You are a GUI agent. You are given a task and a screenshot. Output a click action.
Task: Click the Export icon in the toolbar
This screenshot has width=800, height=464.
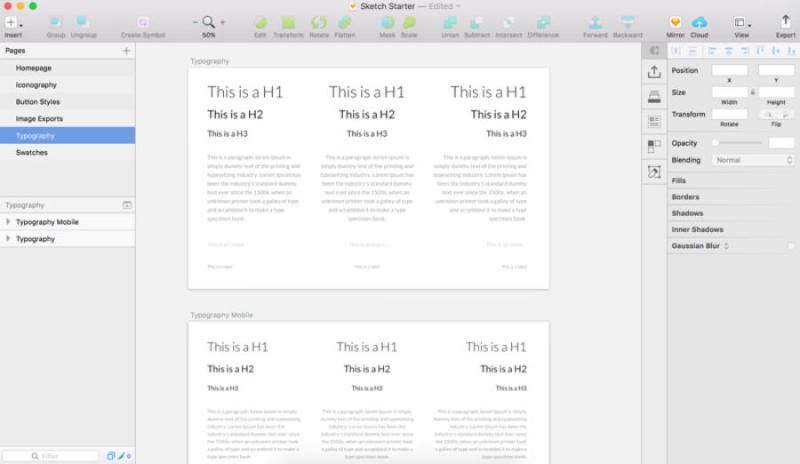pos(785,22)
